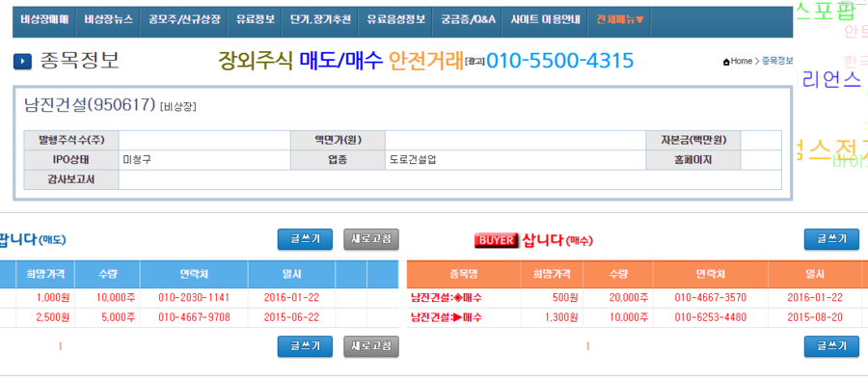Click the lower 새로고침 button in sell section
The image size is (868, 380).
371,346
